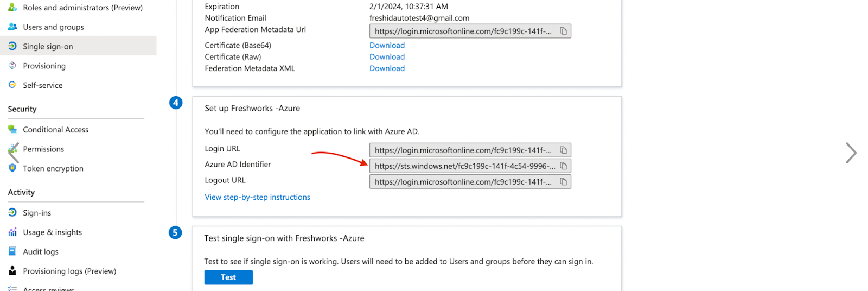
Task: Download Federation Metadata XML
Action: pos(387,68)
